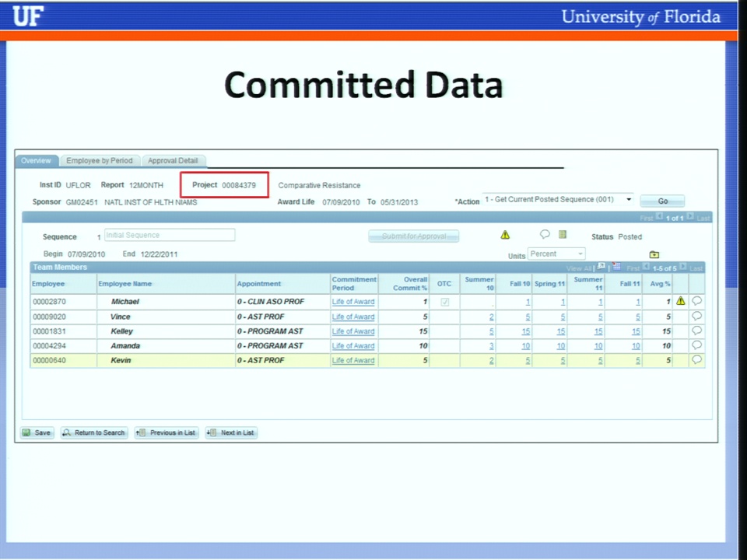This screenshot has width=747, height=560.
Task: Click the Previous in List button
Action: (x=167, y=432)
